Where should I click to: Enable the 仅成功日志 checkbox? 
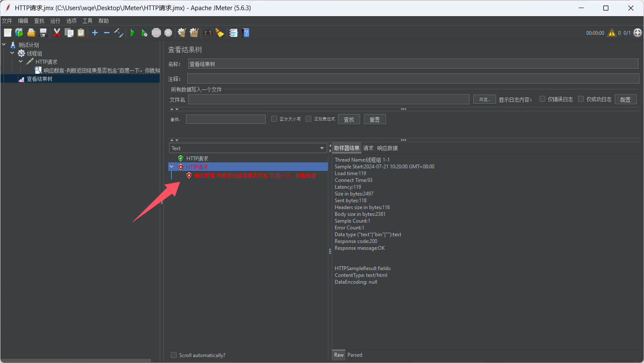click(581, 99)
